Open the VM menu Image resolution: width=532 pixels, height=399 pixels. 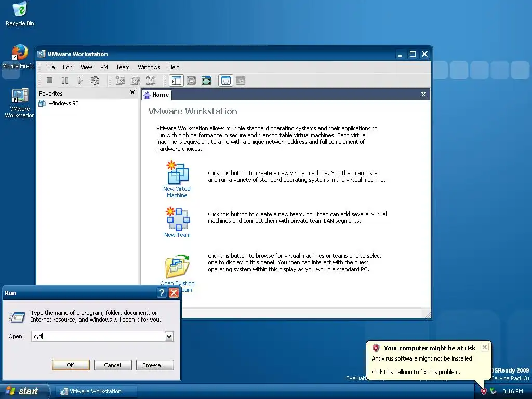[104, 67]
